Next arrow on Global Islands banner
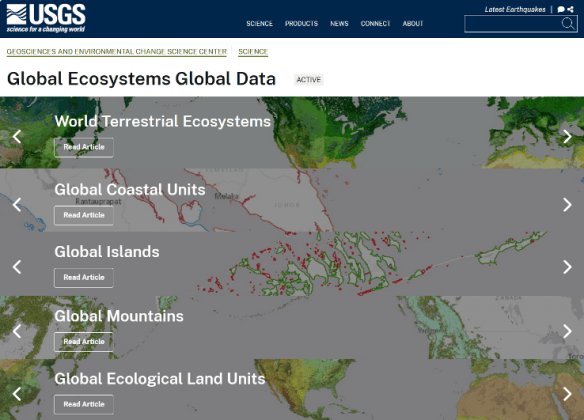584x420 pixels. (567, 267)
